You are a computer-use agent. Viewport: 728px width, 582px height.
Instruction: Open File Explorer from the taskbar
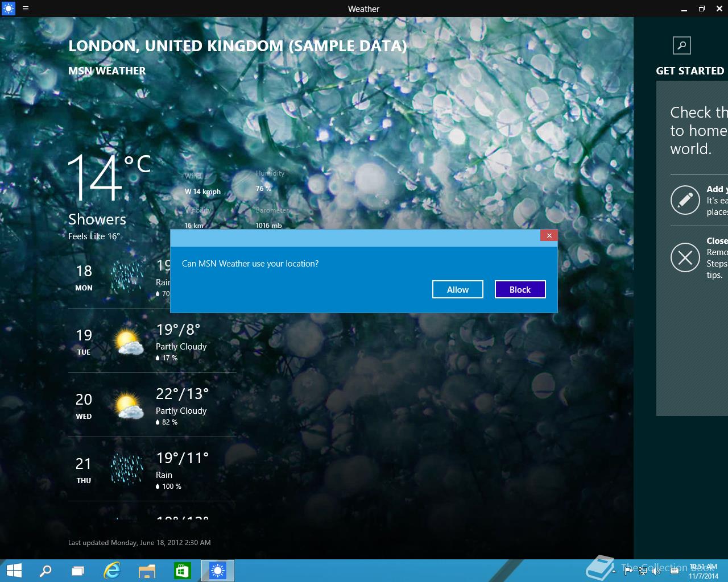coord(147,571)
